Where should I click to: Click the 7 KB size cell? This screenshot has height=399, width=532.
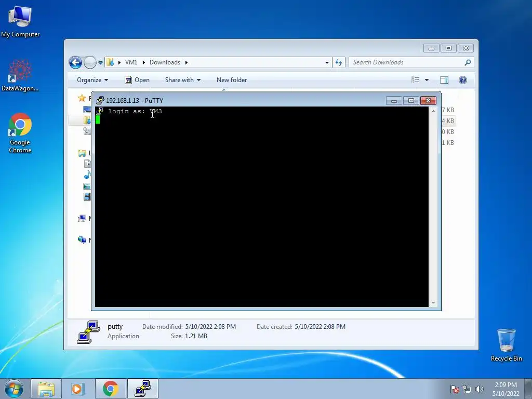pos(448,110)
